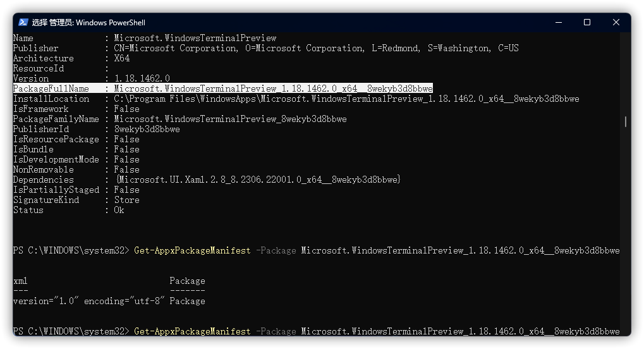Click the first -Package parameter
Screen dimensions: 644x349
pos(276,250)
